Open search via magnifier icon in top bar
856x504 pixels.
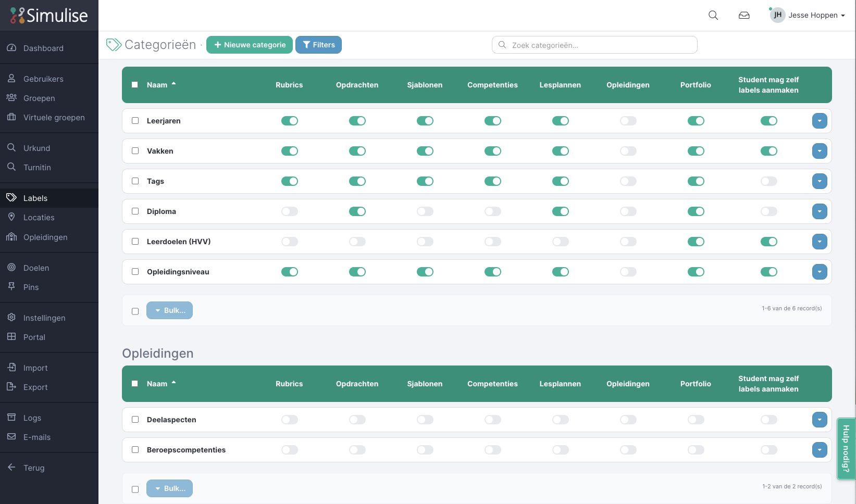pyautogui.click(x=713, y=15)
